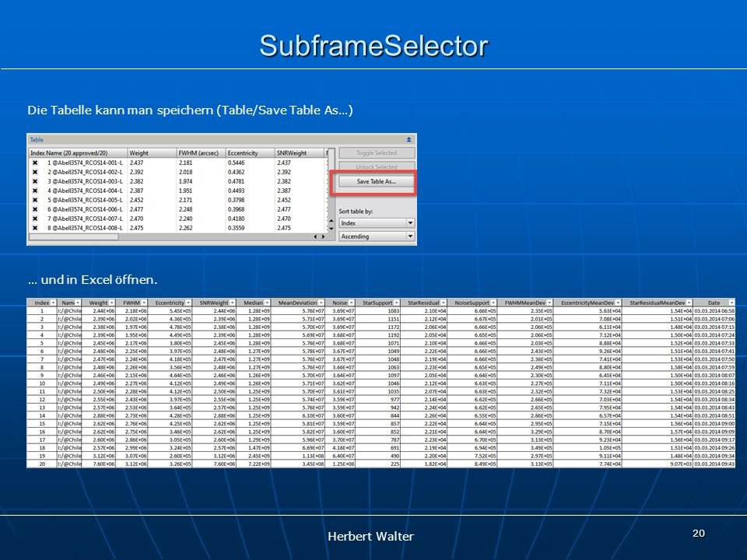Select FWHM value 1.951 in row 4
Screen dimensions: 747x560
186,191
